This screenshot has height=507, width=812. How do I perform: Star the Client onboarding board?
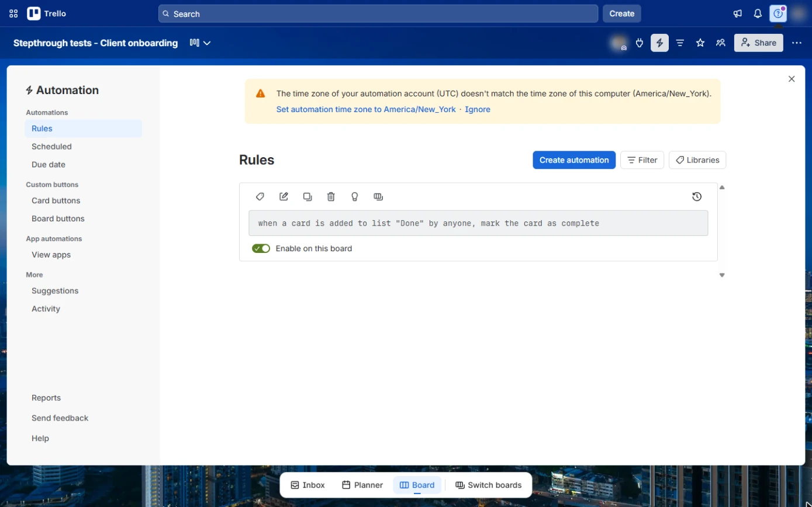[x=700, y=43]
